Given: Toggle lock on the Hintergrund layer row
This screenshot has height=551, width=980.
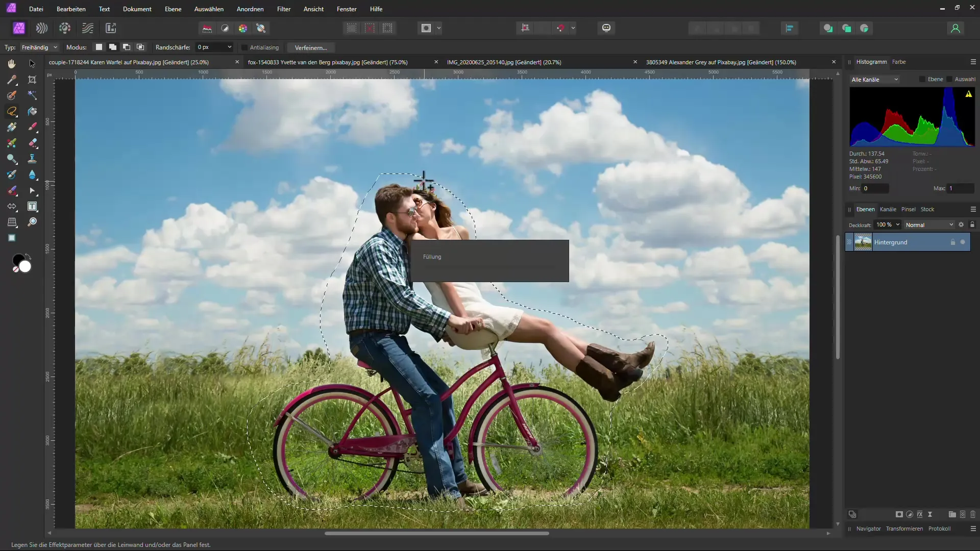Looking at the screenshot, I should [x=952, y=242].
